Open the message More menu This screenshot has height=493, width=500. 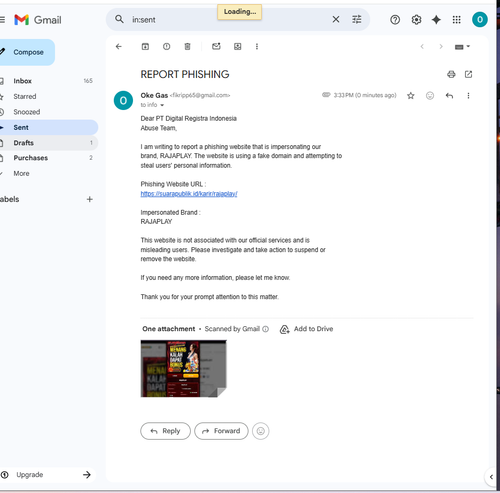[x=468, y=96]
